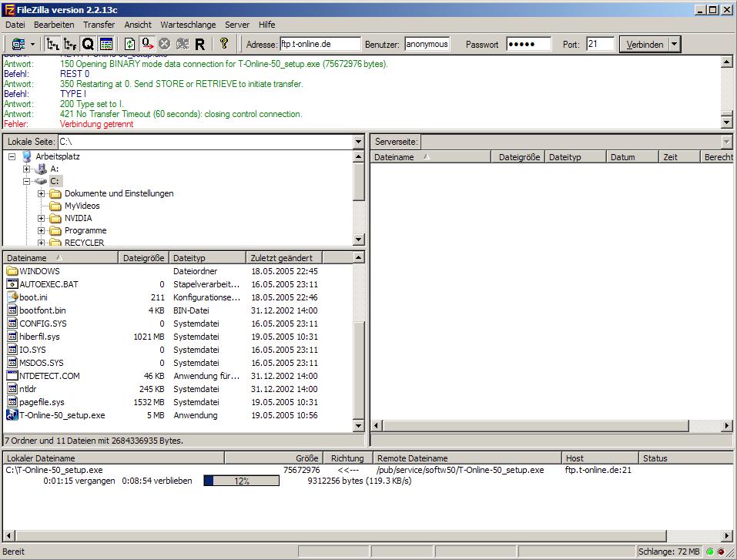Click the reconnect R icon
Image resolution: width=737 pixels, height=560 pixels.
coord(199,44)
